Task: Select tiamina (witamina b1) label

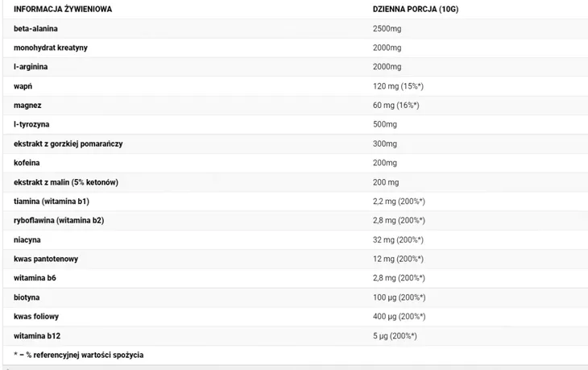Action: click(x=52, y=202)
